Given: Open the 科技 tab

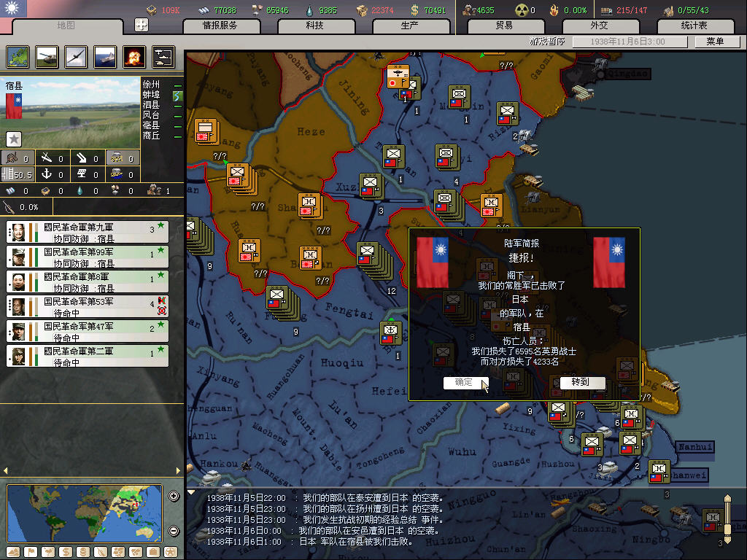Looking at the screenshot, I should point(315,26).
